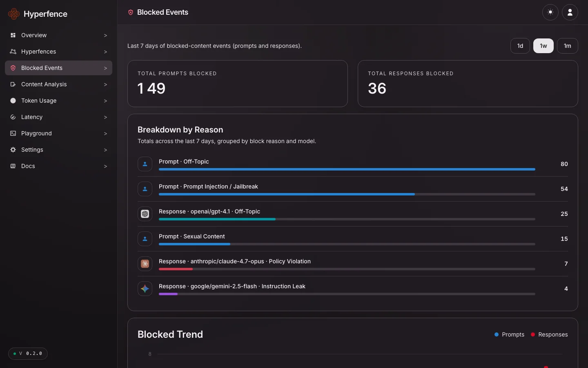Image resolution: width=588 pixels, height=368 pixels.
Task: Click the Blocked Trend heading
Action: 170,334
